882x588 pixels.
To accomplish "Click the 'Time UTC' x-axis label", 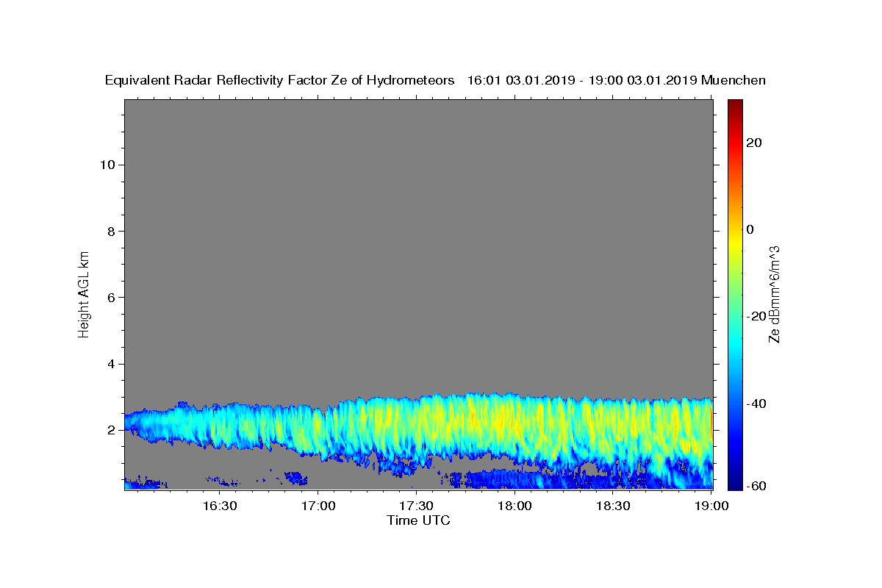I will point(418,520).
